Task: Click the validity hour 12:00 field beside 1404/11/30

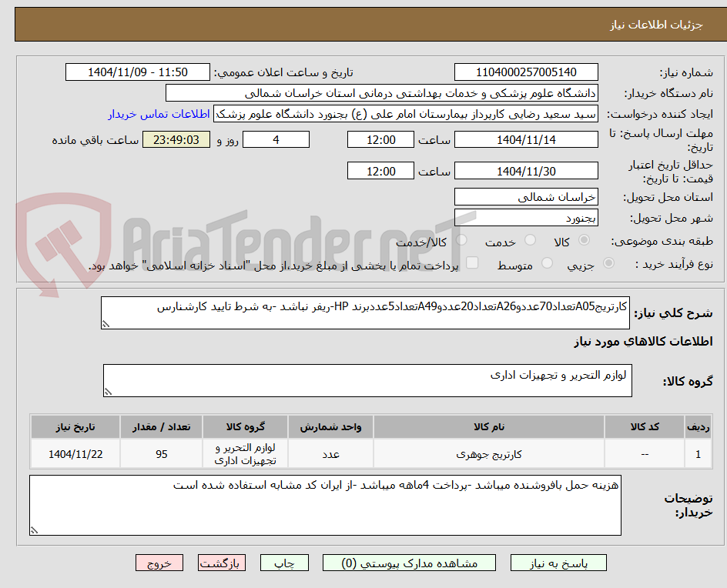Action: pyautogui.click(x=380, y=171)
